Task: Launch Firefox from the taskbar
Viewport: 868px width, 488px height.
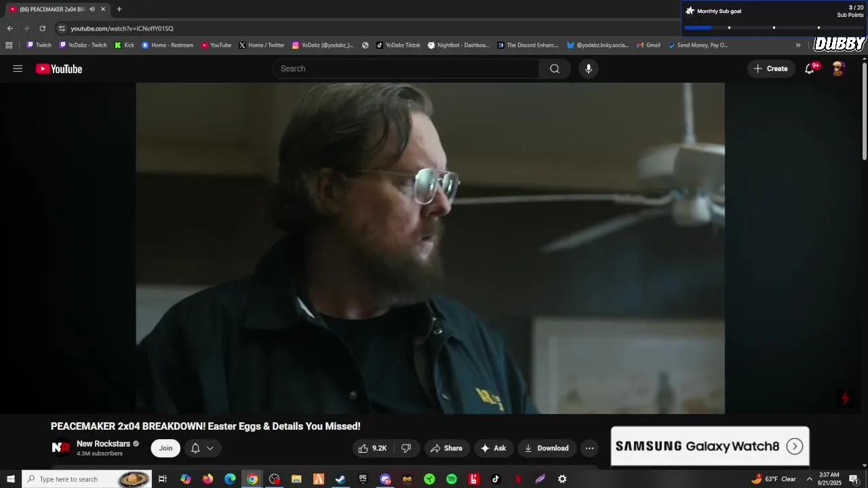Action: [x=208, y=479]
